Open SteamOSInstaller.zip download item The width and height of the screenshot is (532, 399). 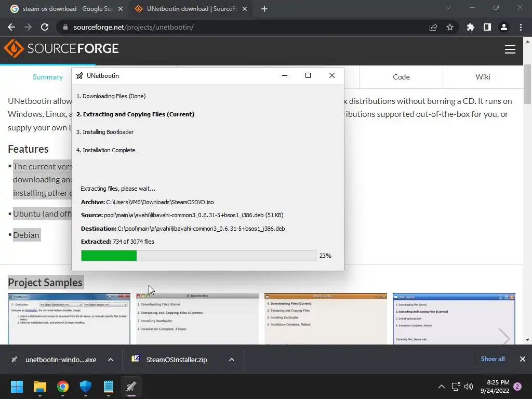click(x=170, y=360)
